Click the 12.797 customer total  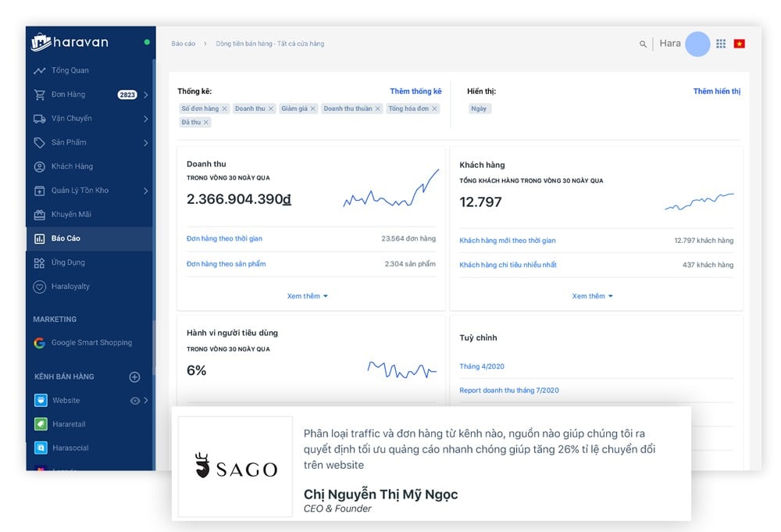click(480, 202)
